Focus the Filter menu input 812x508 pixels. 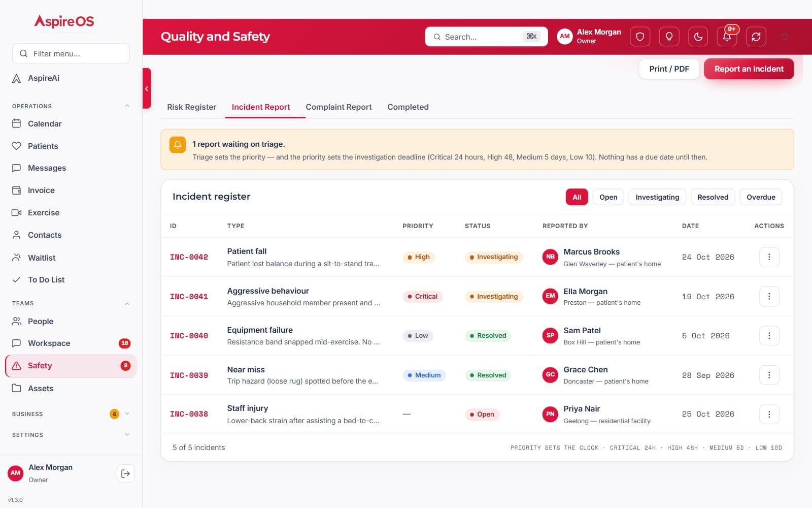click(x=71, y=53)
